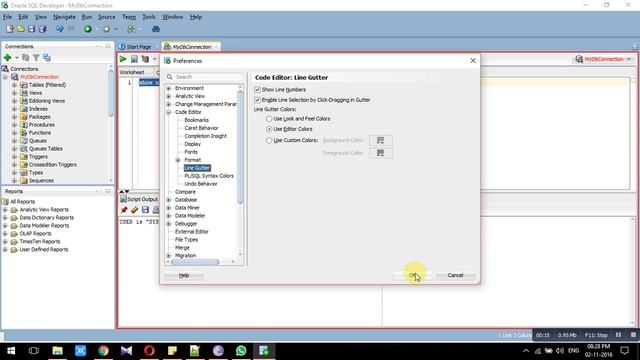The image size is (640, 360).
Task: Open the Navigate menu
Action: (64, 17)
